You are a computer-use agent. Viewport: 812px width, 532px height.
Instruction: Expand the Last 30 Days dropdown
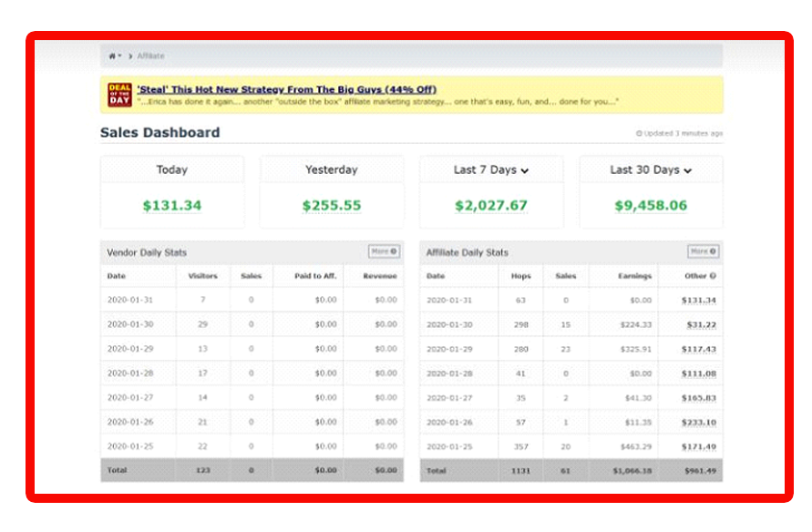pos(688,170)
